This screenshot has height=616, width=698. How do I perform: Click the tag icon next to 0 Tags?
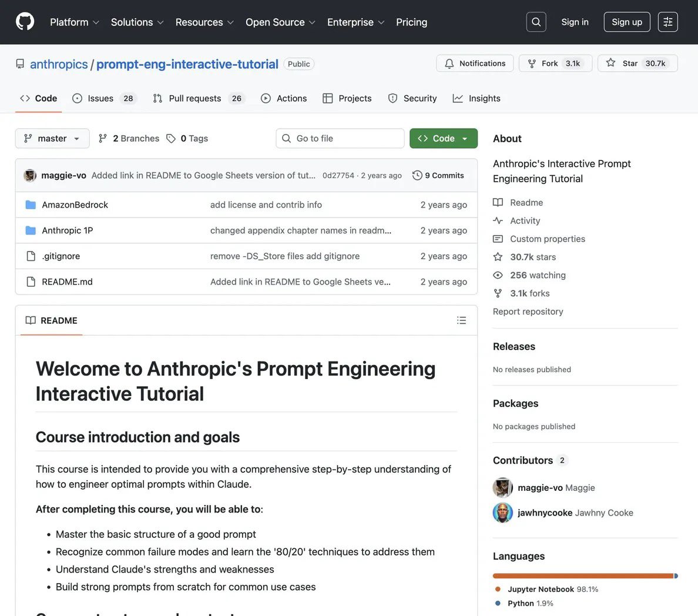tap(171, 139)
